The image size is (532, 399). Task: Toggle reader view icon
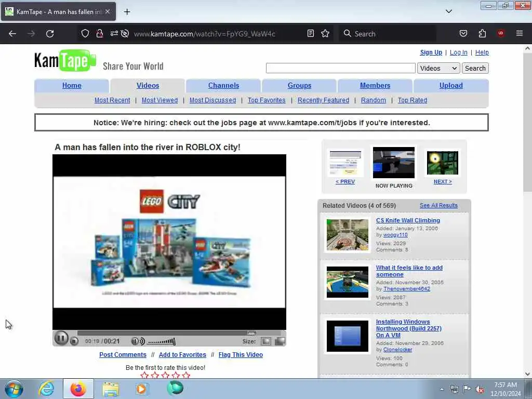pyautogui.click(x=311, y=33)
